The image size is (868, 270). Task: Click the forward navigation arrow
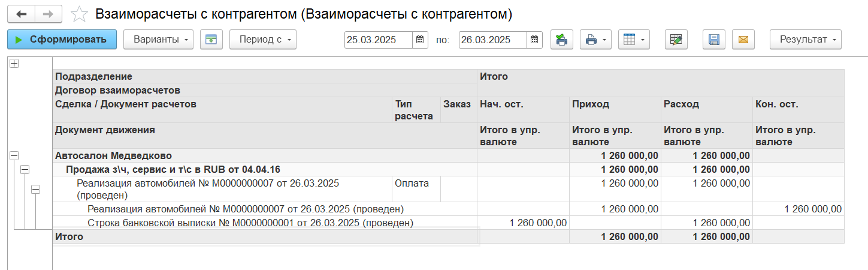pyautogui.click(x=49, y=14)
